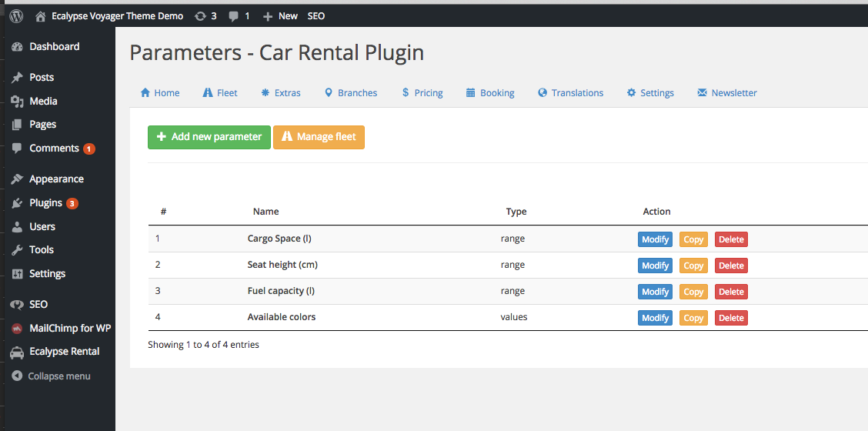Viewport: 868px width, 431px height.
Task: Click the Tools wrench icon in sidebar
Action: (17, 250)
